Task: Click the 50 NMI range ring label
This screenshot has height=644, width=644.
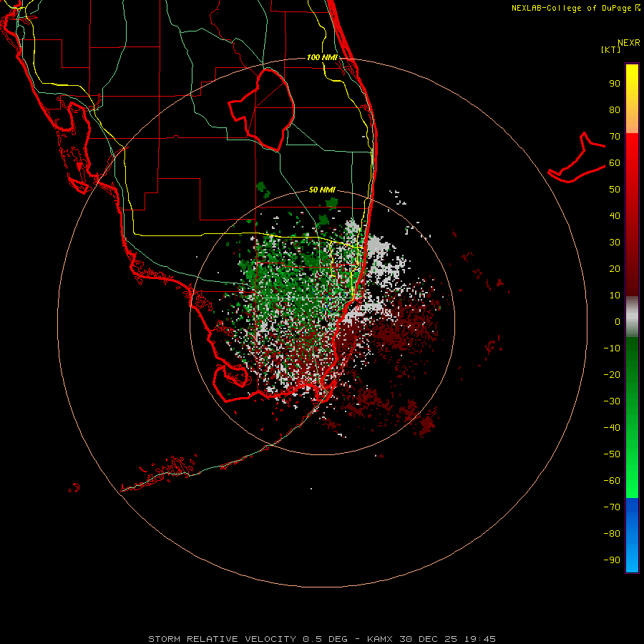Action: click(322, 190)
